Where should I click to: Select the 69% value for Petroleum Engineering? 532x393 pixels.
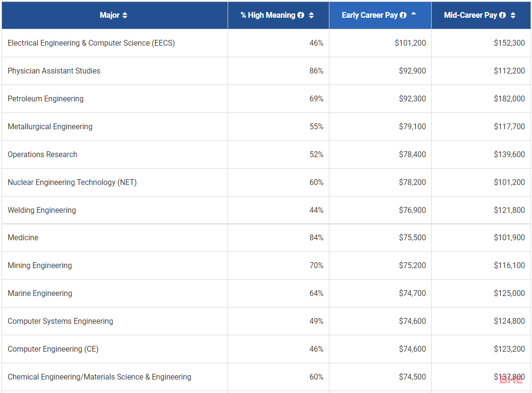316,99
